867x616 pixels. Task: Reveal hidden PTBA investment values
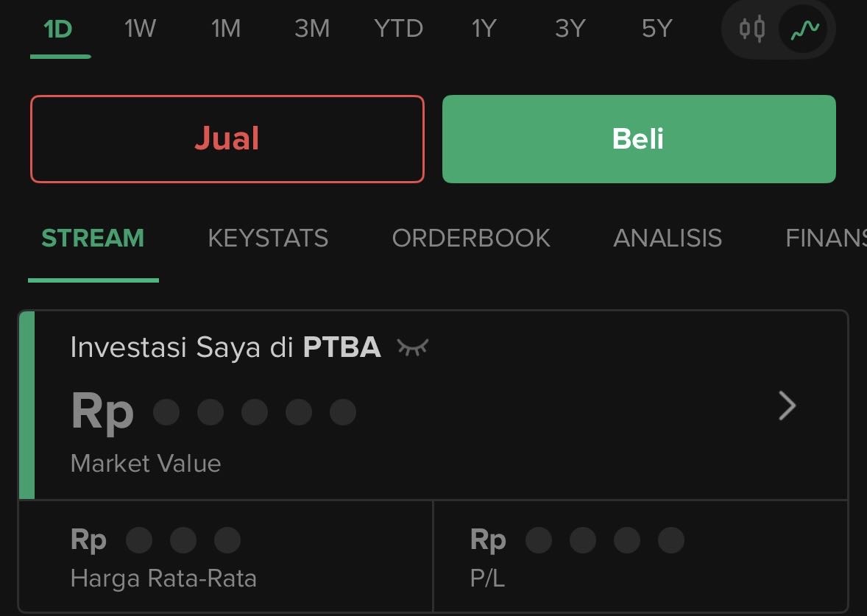coord(412,347)
